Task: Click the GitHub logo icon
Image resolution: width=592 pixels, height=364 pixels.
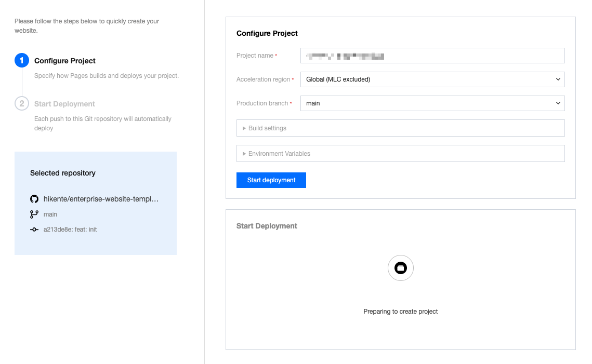Action: pyautogui.click(x=34, y=199)
